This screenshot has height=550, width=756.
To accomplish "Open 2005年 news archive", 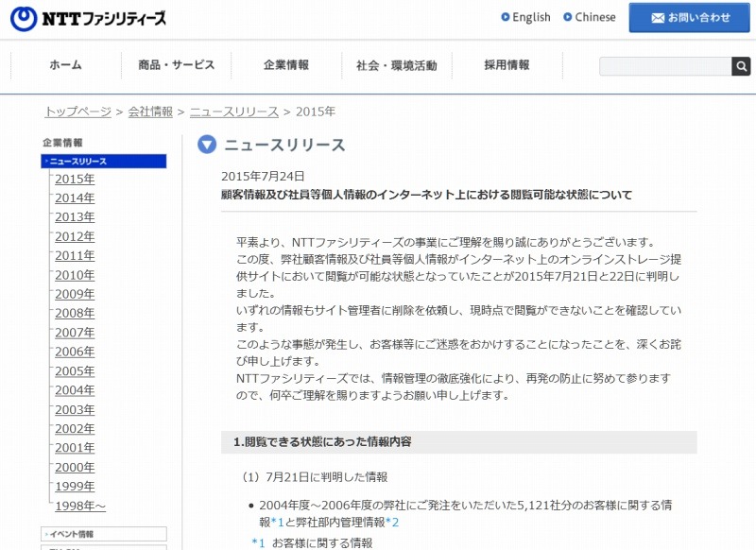I will coord(75,371).
